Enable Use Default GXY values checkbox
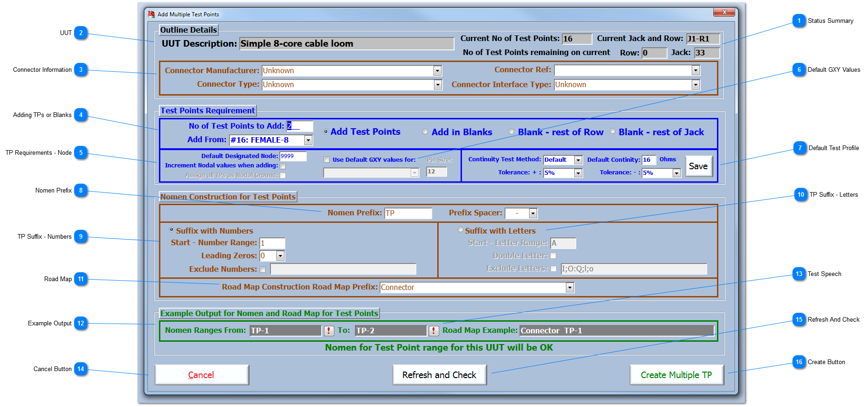 327,160
